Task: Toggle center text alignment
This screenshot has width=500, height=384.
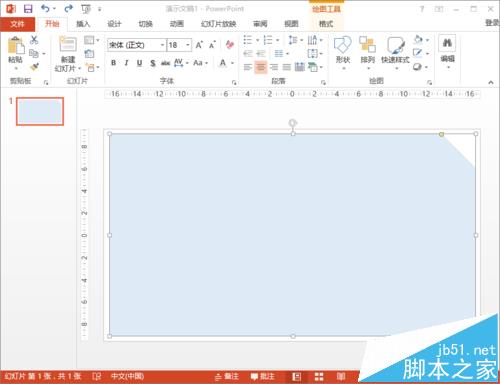Action: [261, 67]
